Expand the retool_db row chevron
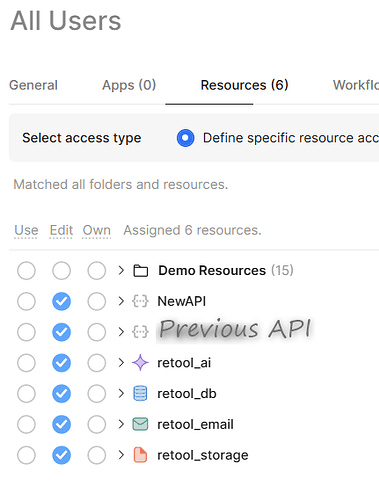Screen dimensions: 379x500 tap(121, 393)
